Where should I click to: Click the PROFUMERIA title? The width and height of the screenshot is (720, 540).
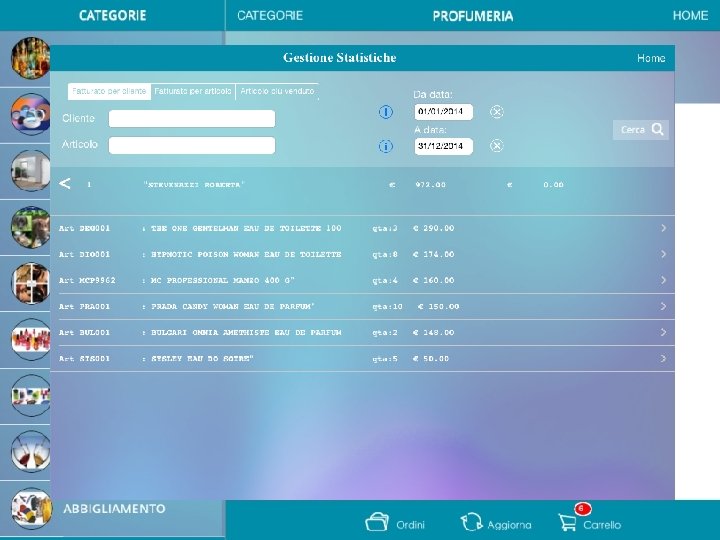(x=472, y=16)
